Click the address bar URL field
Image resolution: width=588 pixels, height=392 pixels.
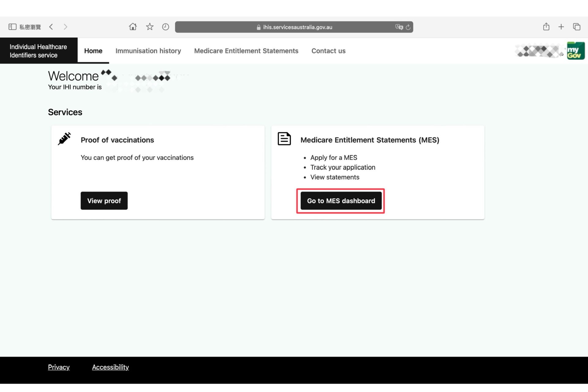tap(294, 27)
